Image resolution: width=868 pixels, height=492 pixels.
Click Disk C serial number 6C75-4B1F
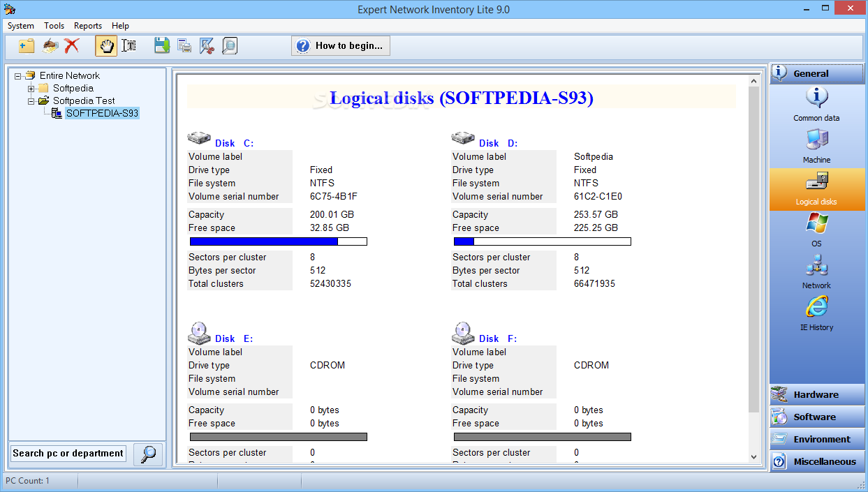click(334, 196)
